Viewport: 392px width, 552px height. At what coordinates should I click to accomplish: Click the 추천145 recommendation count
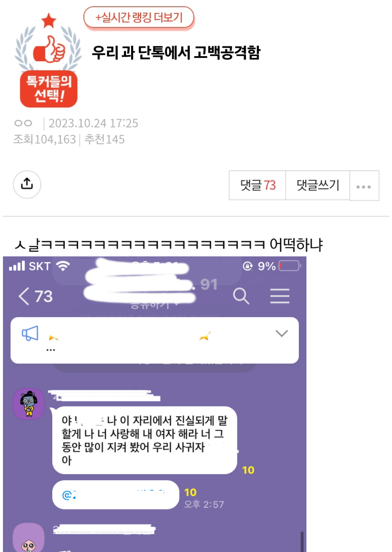click(x=104, y=139)
